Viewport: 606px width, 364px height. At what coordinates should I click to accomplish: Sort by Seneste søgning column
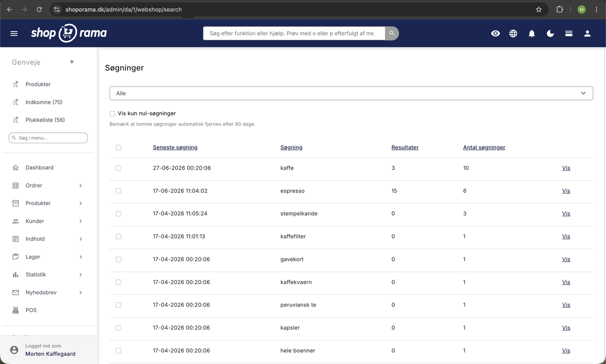click(175, 147)
